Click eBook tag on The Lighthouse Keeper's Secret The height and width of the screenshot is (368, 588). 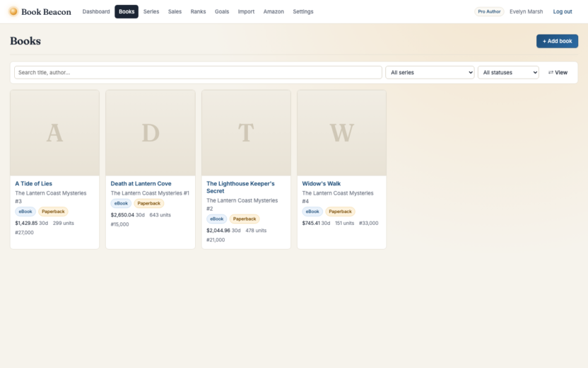217,219
